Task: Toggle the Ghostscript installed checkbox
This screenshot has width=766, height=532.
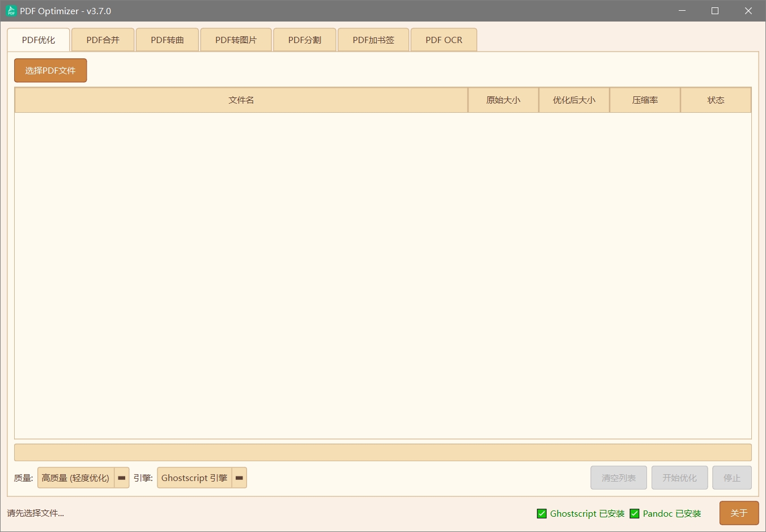Action: 542,513
